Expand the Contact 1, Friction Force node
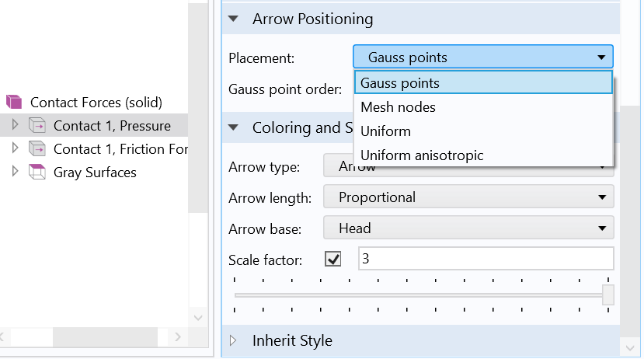Viewport: 644px width, 359px height. [14, 148]
